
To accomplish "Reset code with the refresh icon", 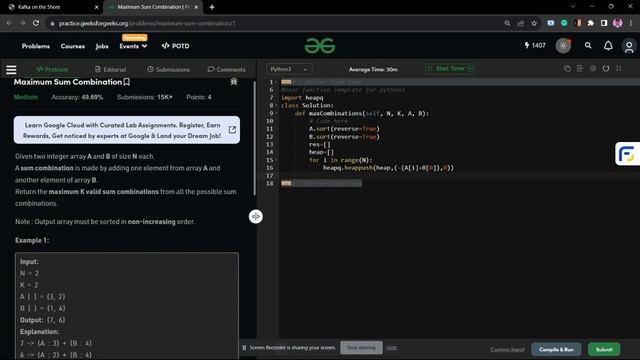I will (x=606, y=69).
